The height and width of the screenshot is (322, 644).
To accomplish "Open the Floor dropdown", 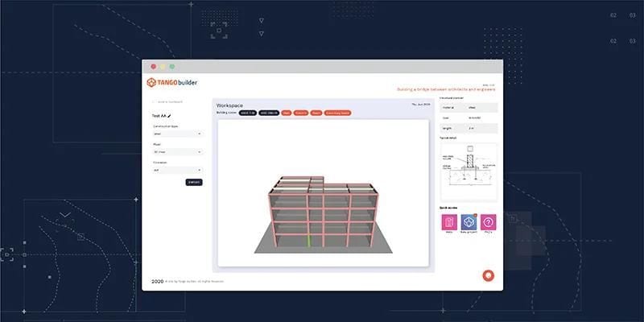I will tap(177, 152).
